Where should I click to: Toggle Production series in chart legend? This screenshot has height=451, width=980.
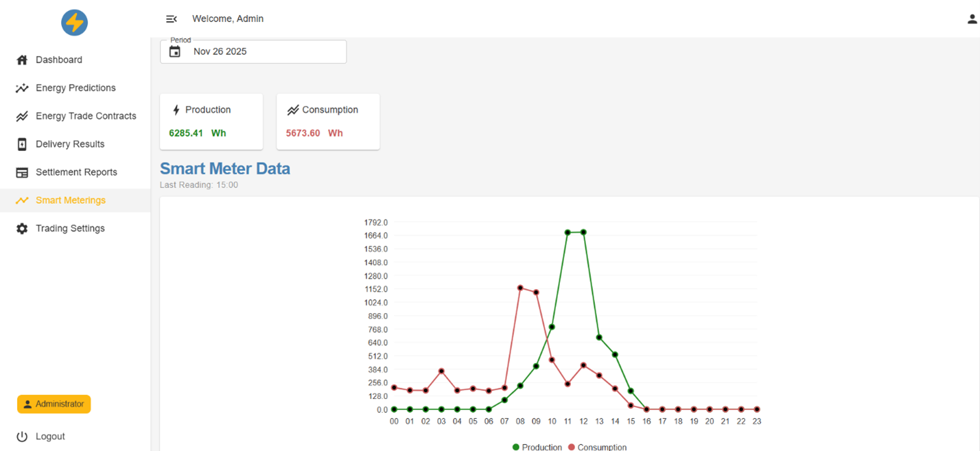pyautogui.click(x=537, y=447)
